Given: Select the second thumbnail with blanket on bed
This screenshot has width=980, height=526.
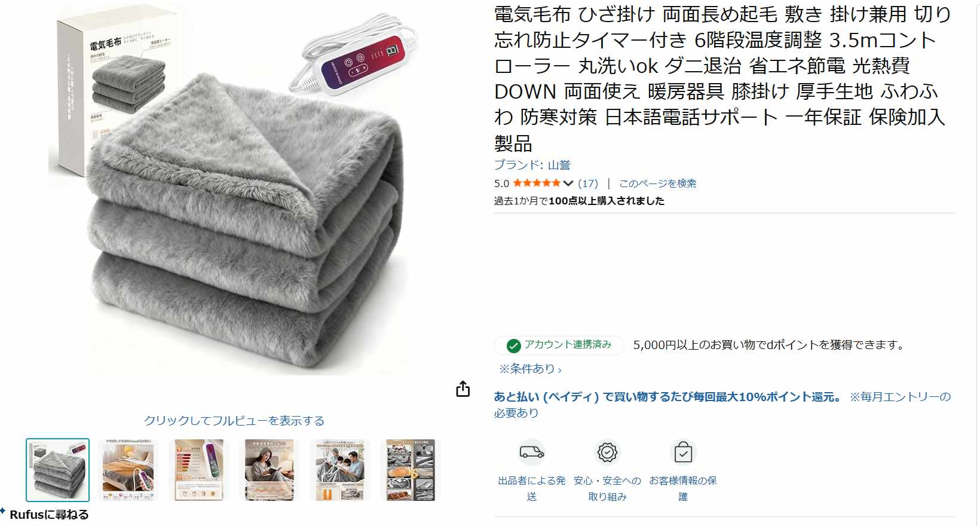Looking at the screenshot, I should pyautogui.click(x=128, y=470).
